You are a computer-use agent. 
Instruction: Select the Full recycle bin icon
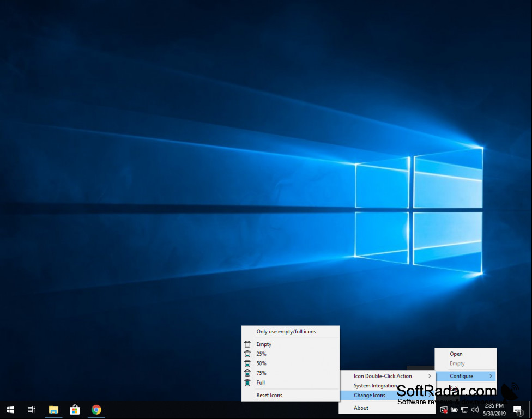click(291, 382)
